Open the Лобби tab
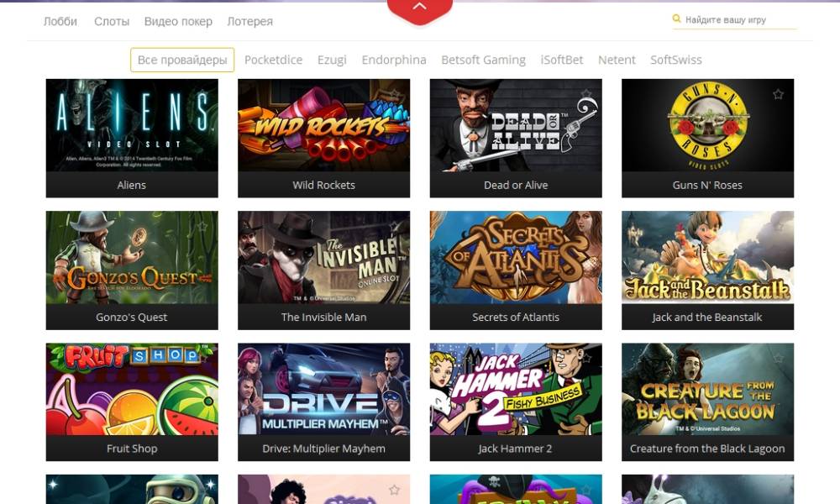This screenshot has width=840, height=504. [60, 22]
